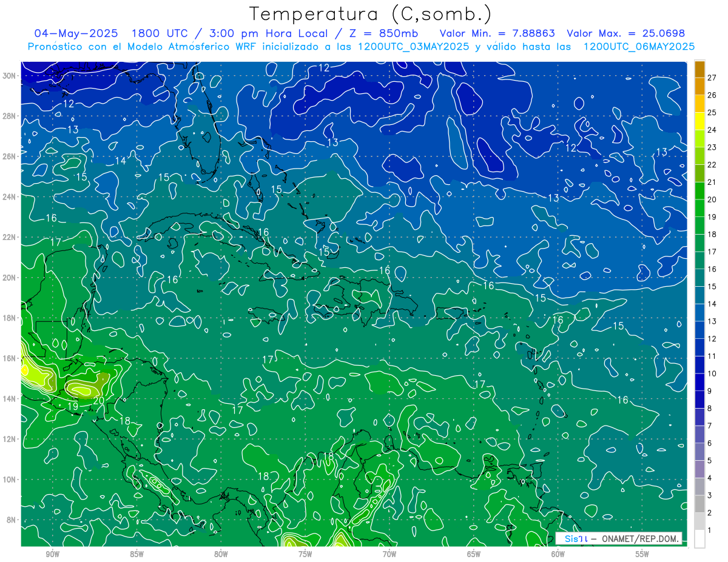
Task: Click the 28N latitude axis label
Action: click(x=10, y=116)
